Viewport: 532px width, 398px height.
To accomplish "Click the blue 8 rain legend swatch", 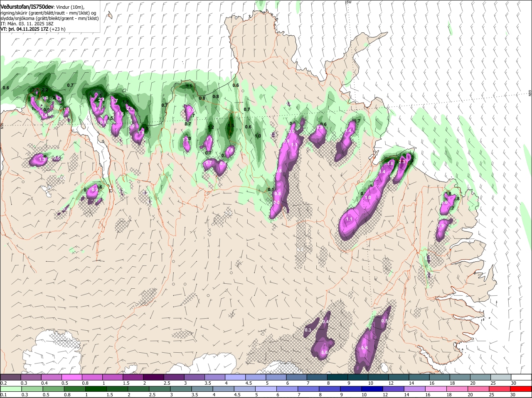I will 330,389.
